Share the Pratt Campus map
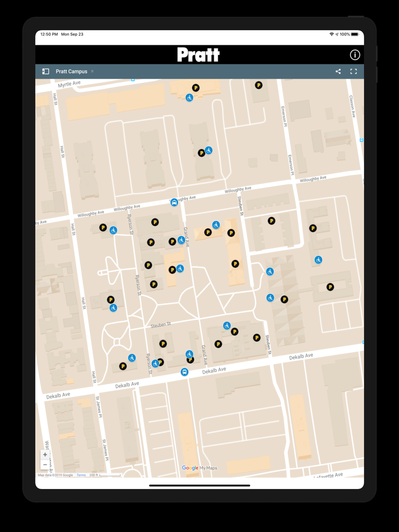Screen dimensions: 399x532 [338, 71]
